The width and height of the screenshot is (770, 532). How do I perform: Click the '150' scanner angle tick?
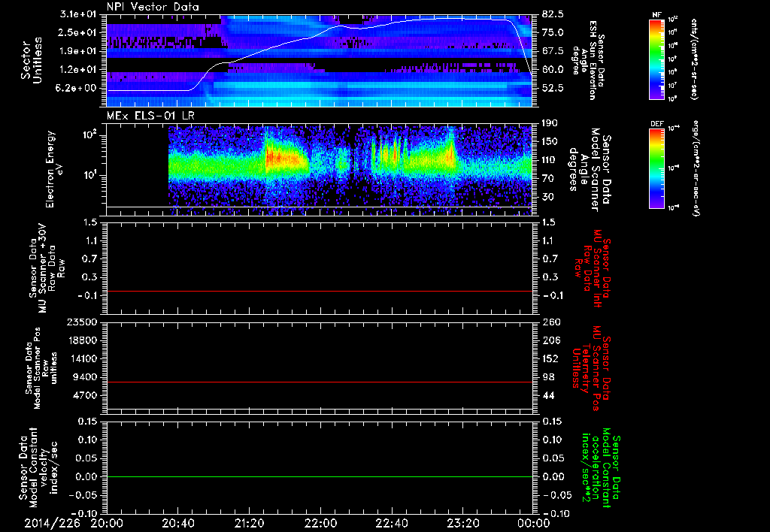(550, 142)
